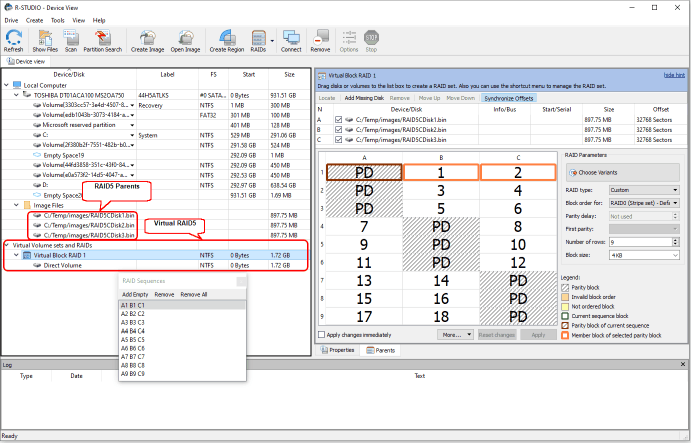Uncheck RAID5CDisk1.bin parent checkbox
Viewport: 691px width, 443px height.
[x=338, y=119]
